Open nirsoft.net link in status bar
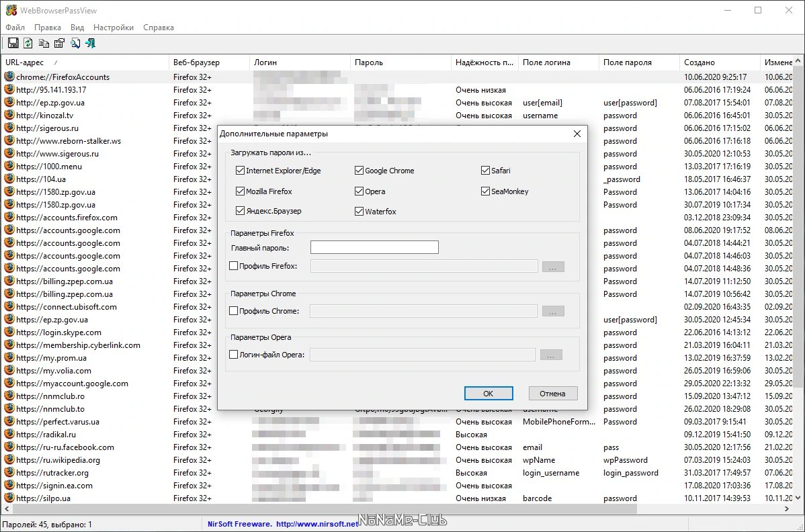Viewport: 805px width, 532px height. click(317, 524)
